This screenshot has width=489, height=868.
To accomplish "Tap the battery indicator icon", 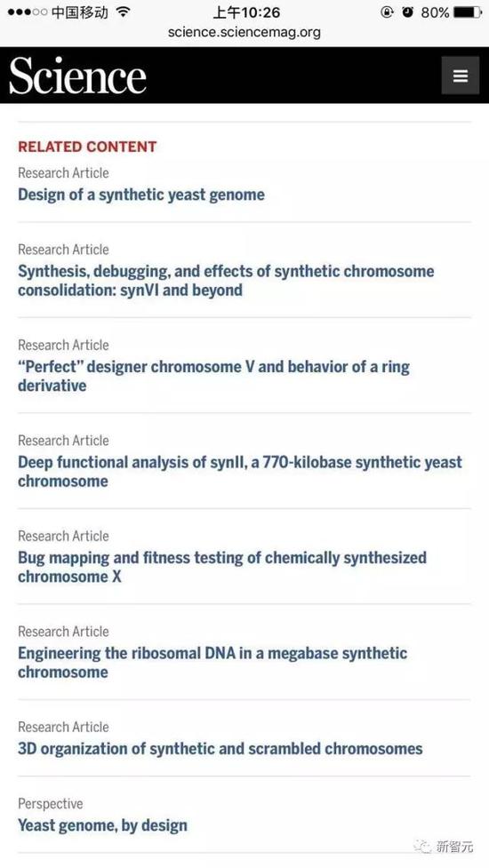I will coord(468,12).
